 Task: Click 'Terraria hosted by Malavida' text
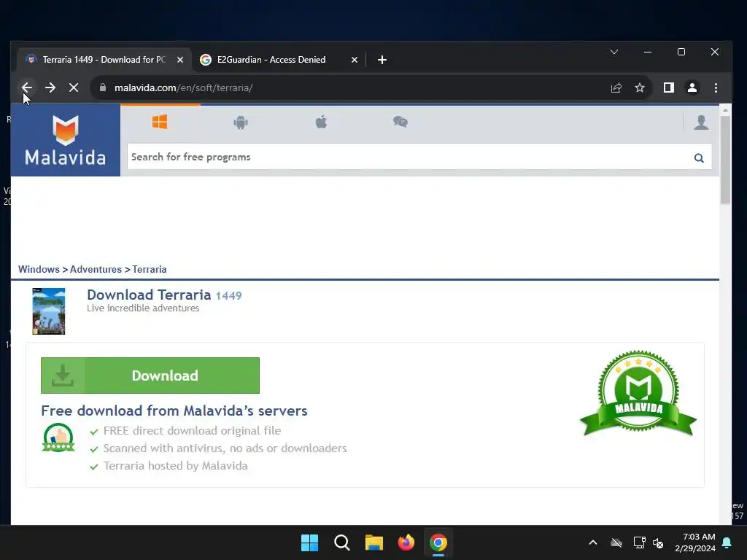point(175,466)
